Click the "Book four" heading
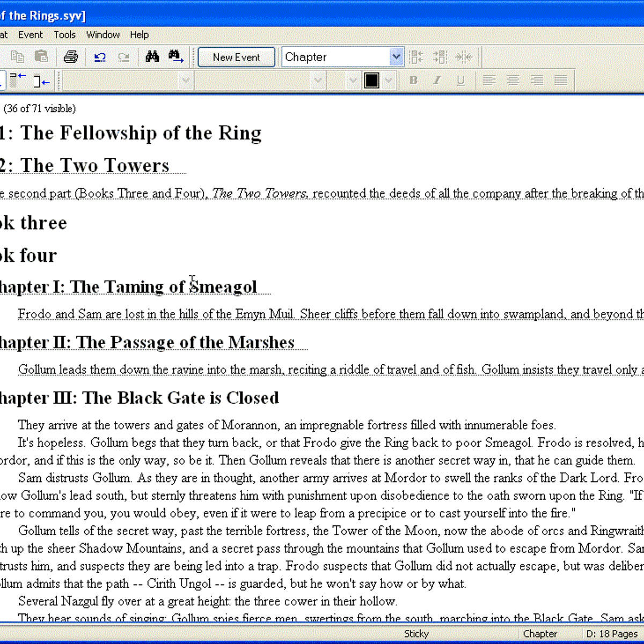644x644 pixels. click(28, 255)
